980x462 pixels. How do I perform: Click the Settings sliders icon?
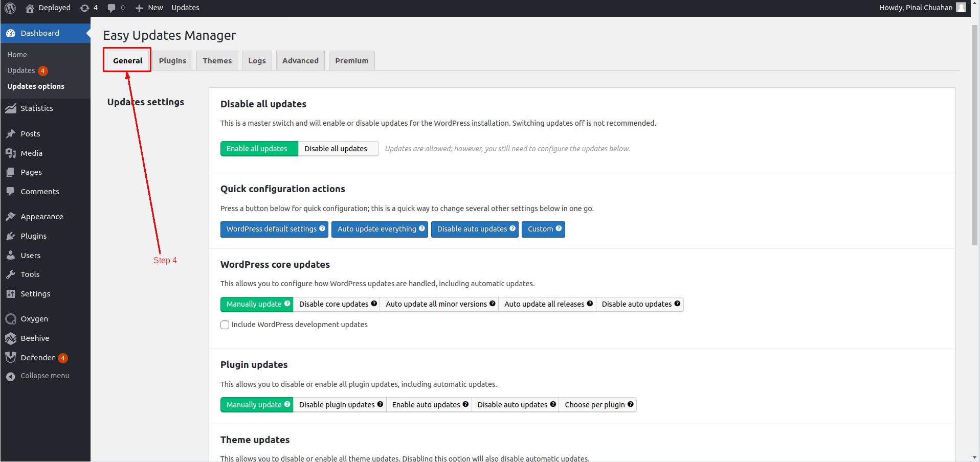pyautogui.click(x=11, y=294)
